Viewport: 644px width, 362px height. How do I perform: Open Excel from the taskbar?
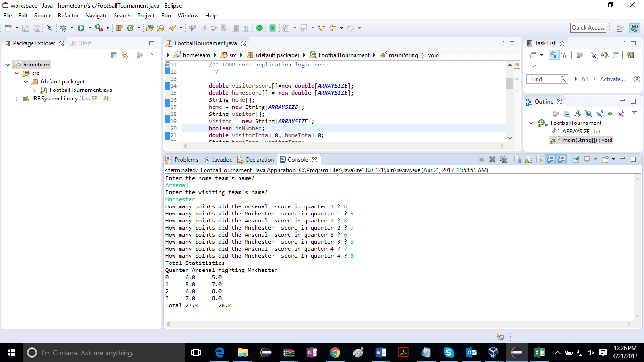tap(539, 353)
